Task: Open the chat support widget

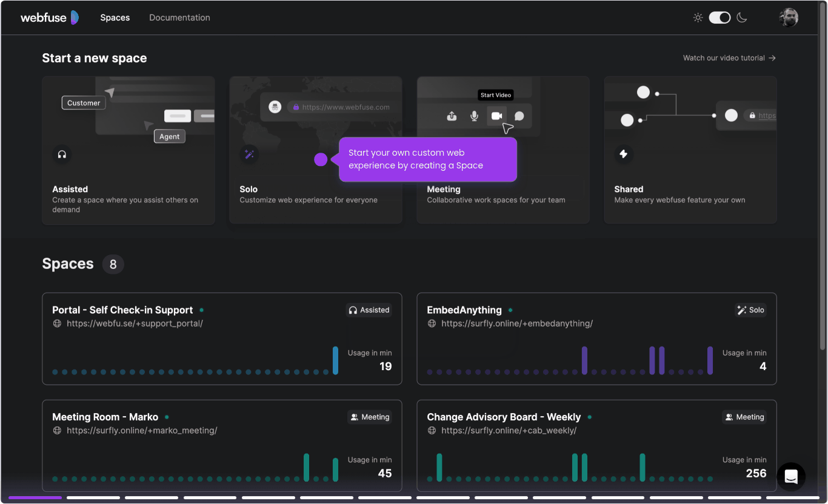Action: coord(791,477)
